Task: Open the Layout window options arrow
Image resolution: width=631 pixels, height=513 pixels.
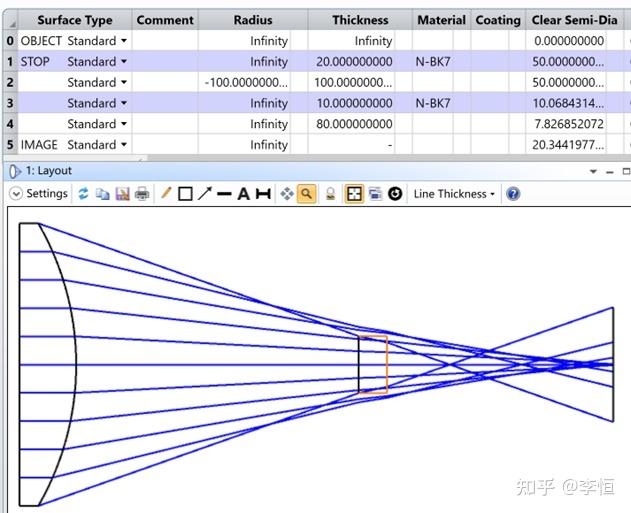Action: click(593, 171)
